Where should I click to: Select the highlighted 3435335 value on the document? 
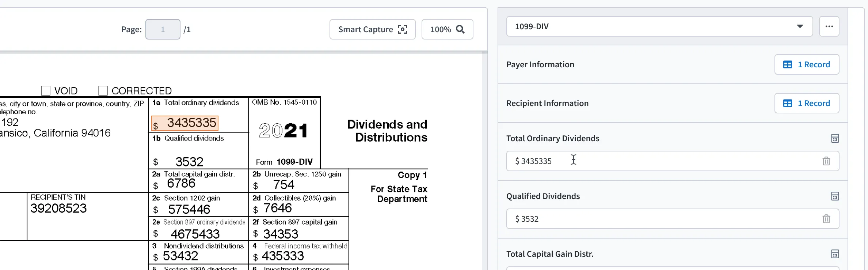(x=185, y=123)
